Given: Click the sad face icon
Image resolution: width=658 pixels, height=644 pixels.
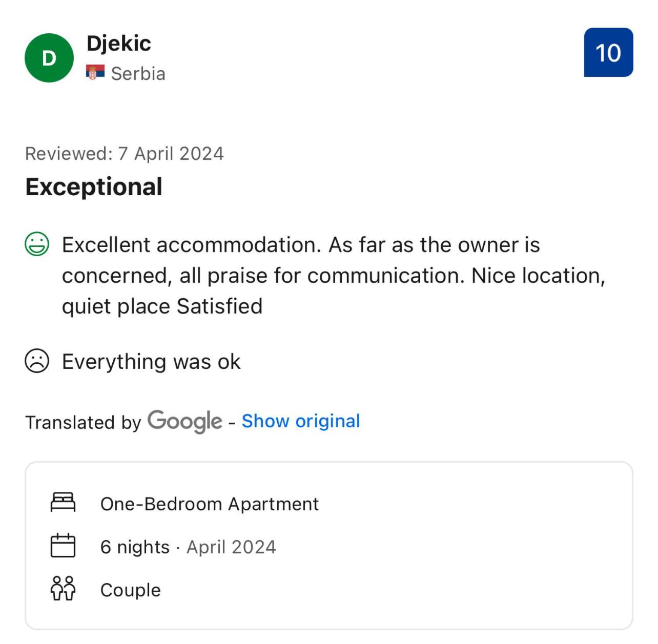Looking at the screenshot, I should [x=37, y=361].
